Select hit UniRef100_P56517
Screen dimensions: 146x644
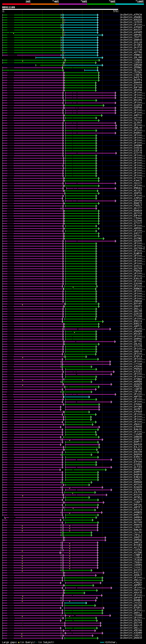[x=131, y=206]
